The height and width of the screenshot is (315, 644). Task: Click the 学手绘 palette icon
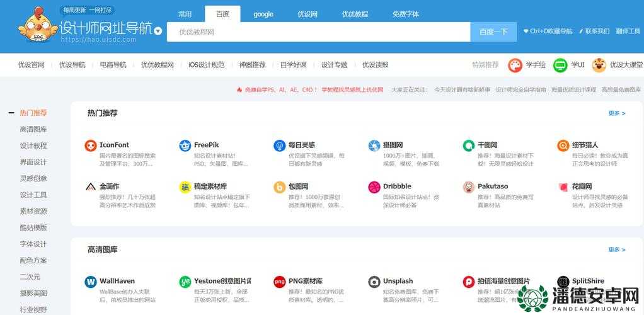click(515, 65)
